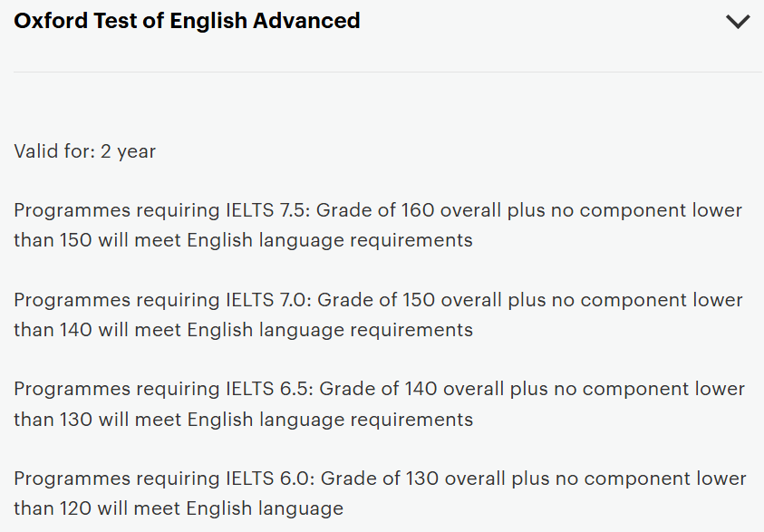Click the IELTS 7.5 requirement paragraph
Screen dimensions: 764x532
[378, 226]
